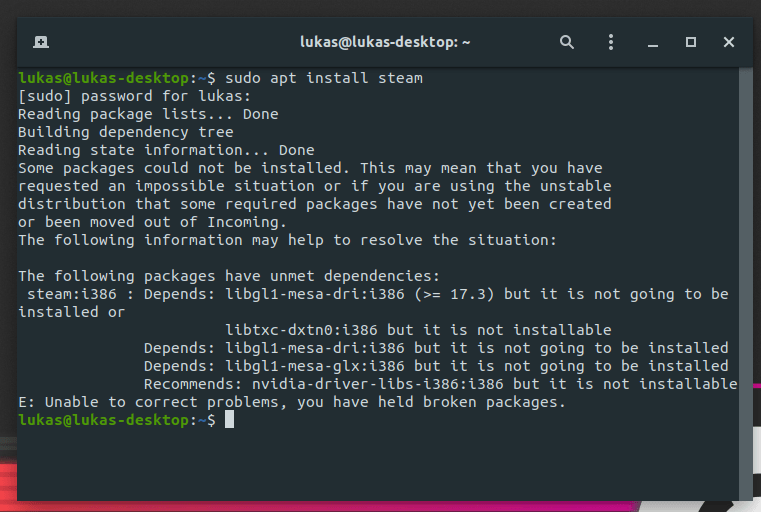Click 'The following information may help' line
This screenshot has width=761, height=512.
287,240
